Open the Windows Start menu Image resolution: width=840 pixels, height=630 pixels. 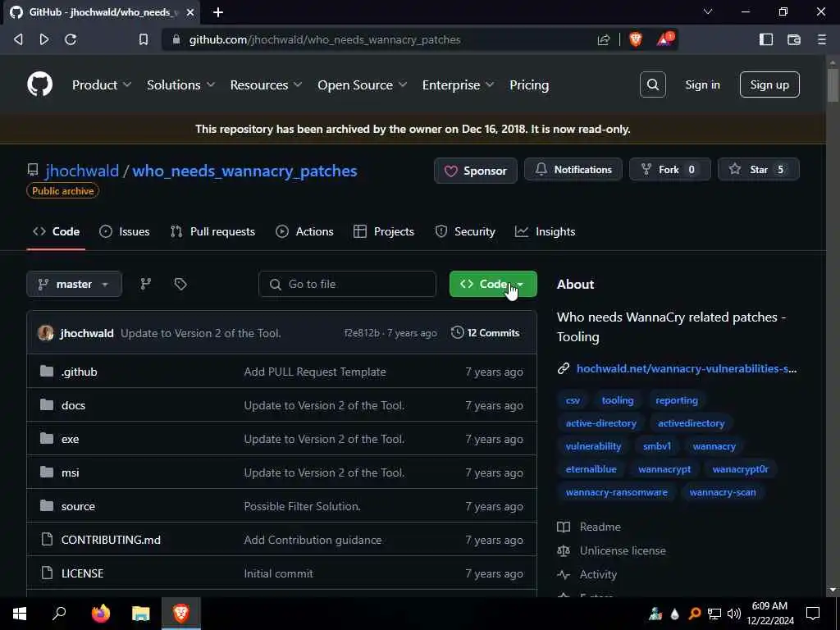[20, 614]
